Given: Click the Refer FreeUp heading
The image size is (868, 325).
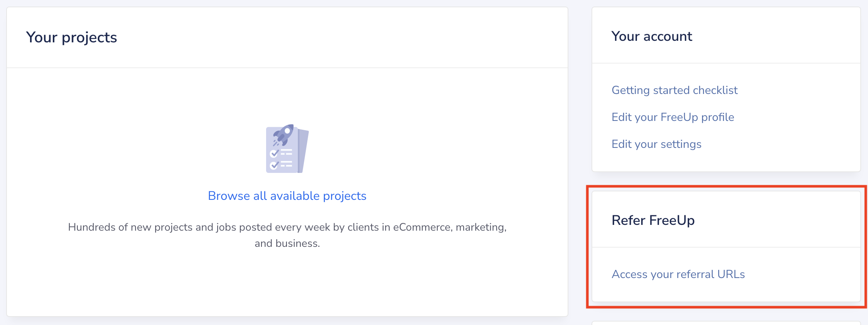Looking at the screenshot, I should click(653, 220).
